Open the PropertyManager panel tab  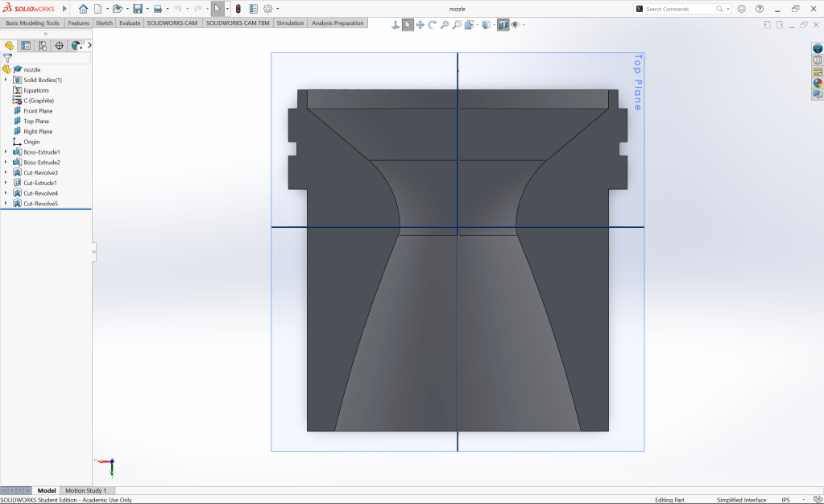click(x=26, y=46)
